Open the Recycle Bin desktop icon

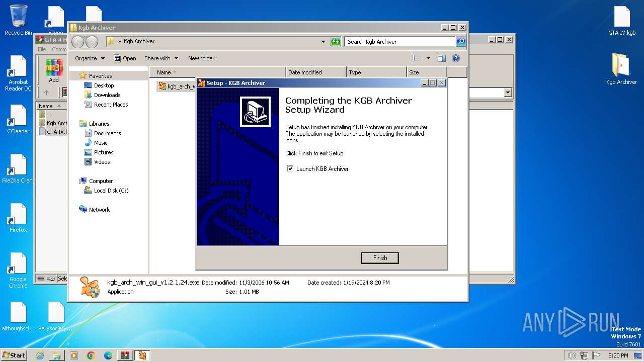point(18,20)
